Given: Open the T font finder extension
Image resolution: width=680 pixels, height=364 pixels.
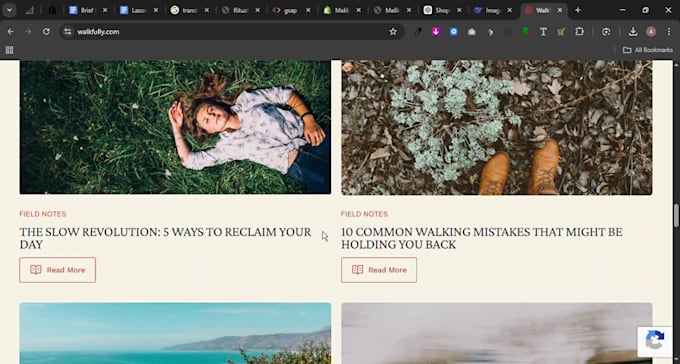Looking at the screenshot, I should (x=543, y=32).
